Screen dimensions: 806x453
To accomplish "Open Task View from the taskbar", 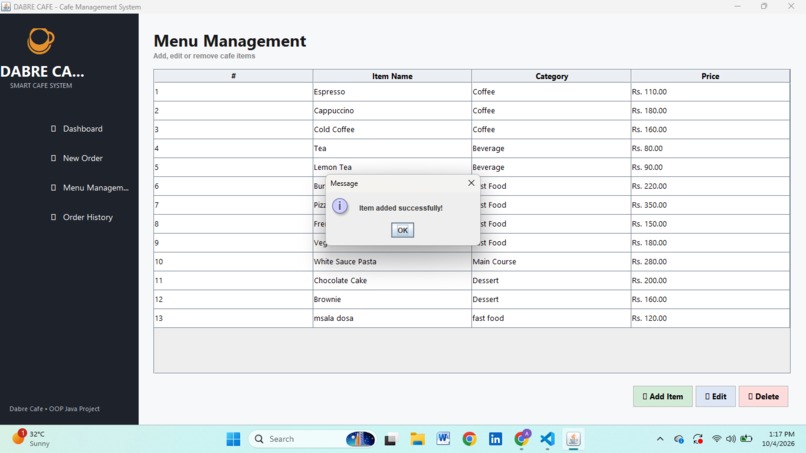I will pos(390,439).
